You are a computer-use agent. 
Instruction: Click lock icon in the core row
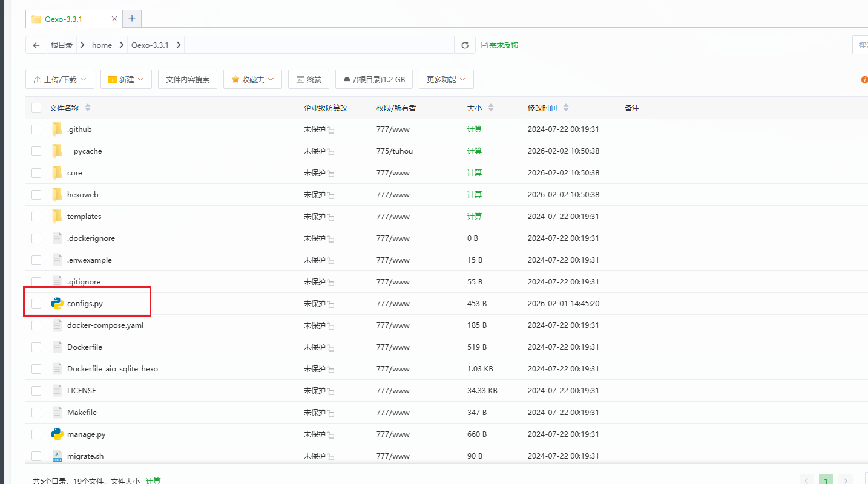pyautogui.click(x=331, y=174)
